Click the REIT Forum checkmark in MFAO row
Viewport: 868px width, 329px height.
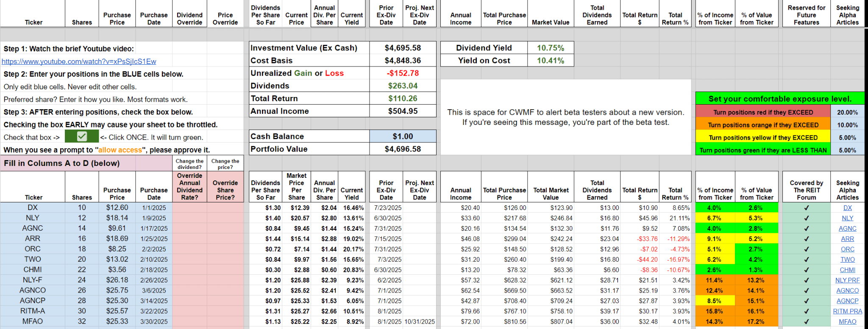point(806,321)
